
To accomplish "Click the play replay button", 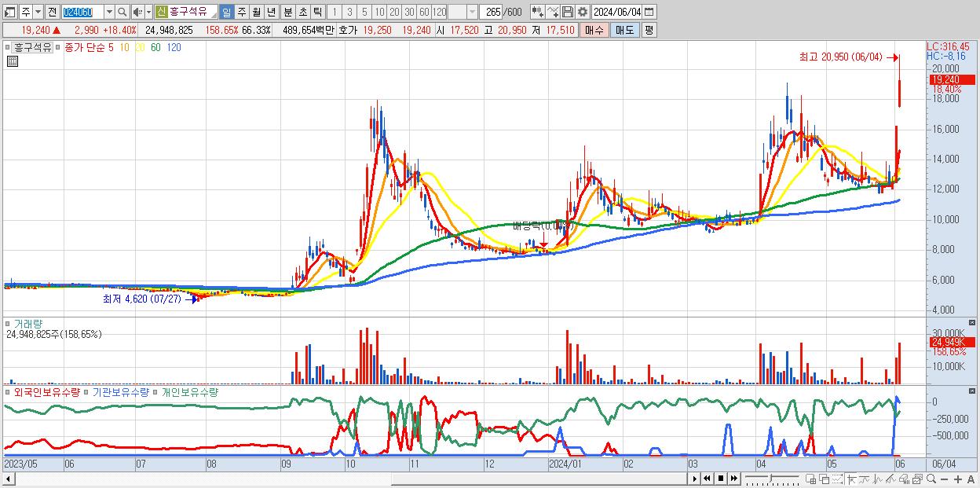I will 694,479.
